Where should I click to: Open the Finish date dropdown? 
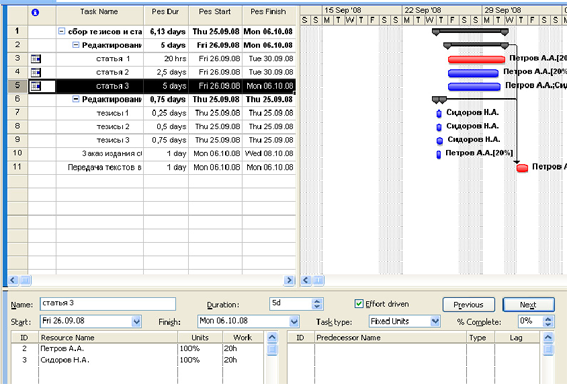294,321
